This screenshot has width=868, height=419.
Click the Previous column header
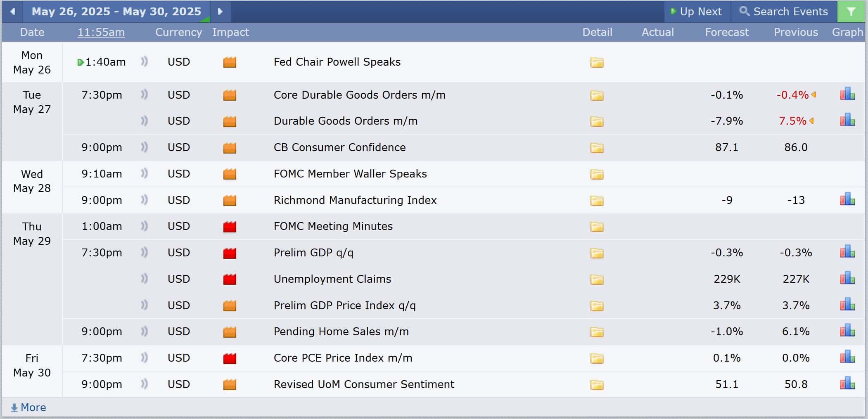click(796, 32)
